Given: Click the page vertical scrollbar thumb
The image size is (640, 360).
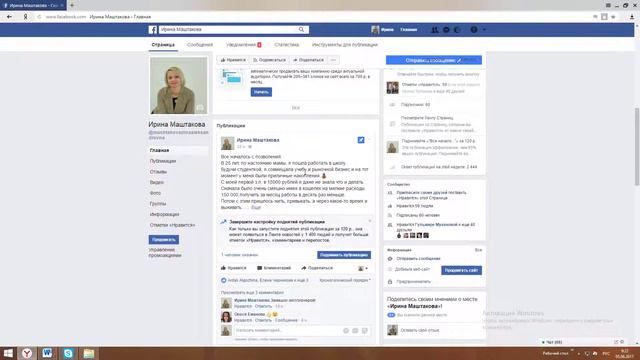Looking at the screenshot, I should 637,147.
